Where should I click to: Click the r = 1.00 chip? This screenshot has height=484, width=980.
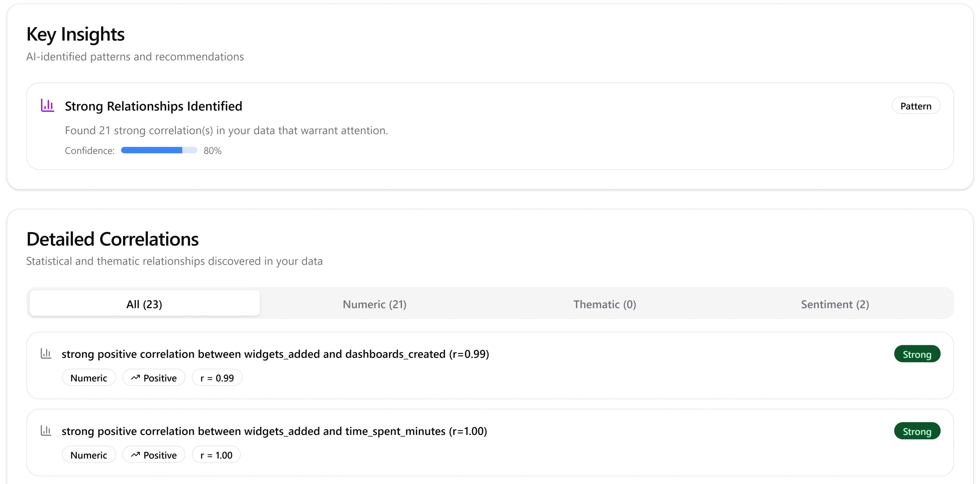tap(216, 455)
